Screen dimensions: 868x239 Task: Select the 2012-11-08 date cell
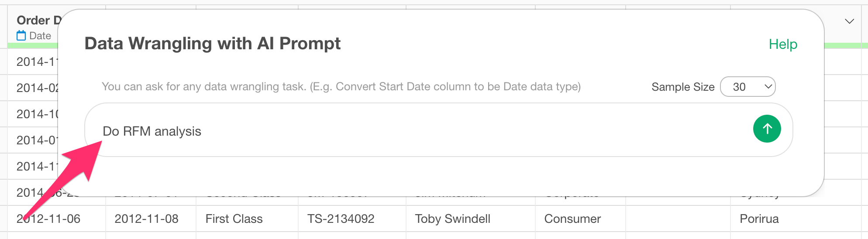[x=146, y=219]
